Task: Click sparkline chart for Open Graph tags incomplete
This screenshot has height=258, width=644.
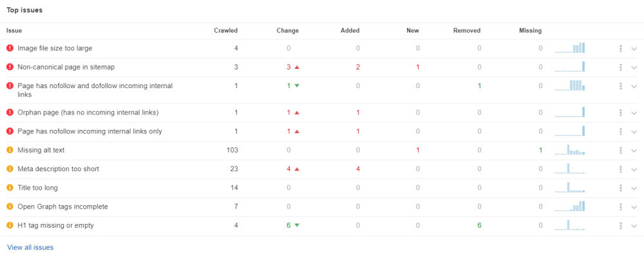Action: tap(570, 207)
